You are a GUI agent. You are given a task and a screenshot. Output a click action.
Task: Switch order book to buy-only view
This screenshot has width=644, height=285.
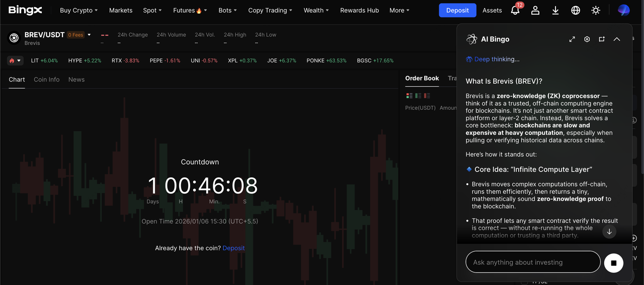[x=418, y=96]
